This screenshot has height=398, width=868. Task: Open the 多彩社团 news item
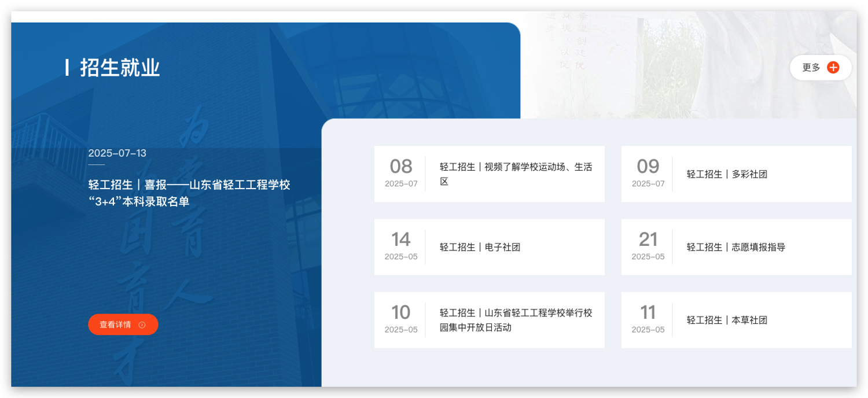(727, 174)
